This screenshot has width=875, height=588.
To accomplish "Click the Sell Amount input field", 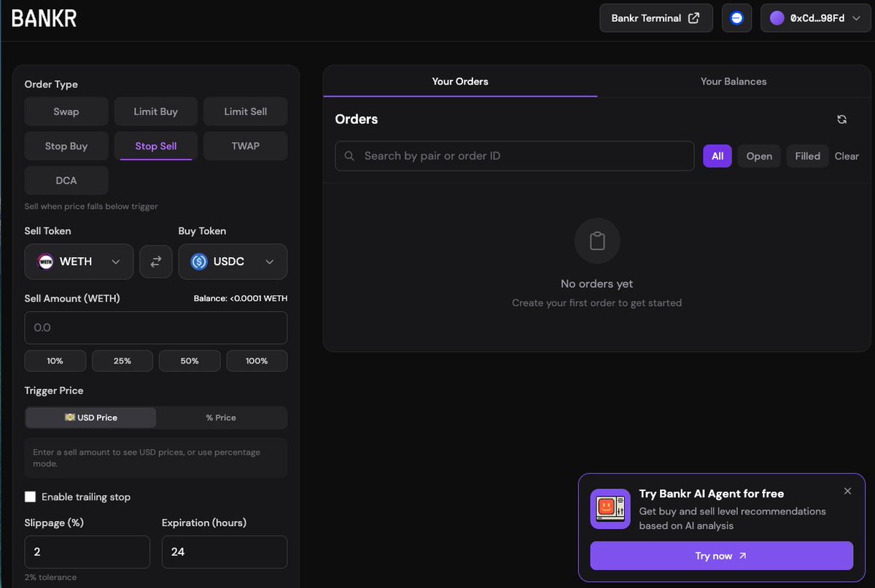I will coord(156,328).
